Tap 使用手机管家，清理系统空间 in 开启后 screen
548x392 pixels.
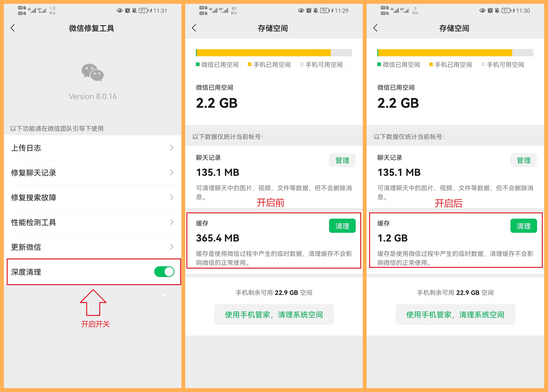point(455,315)
